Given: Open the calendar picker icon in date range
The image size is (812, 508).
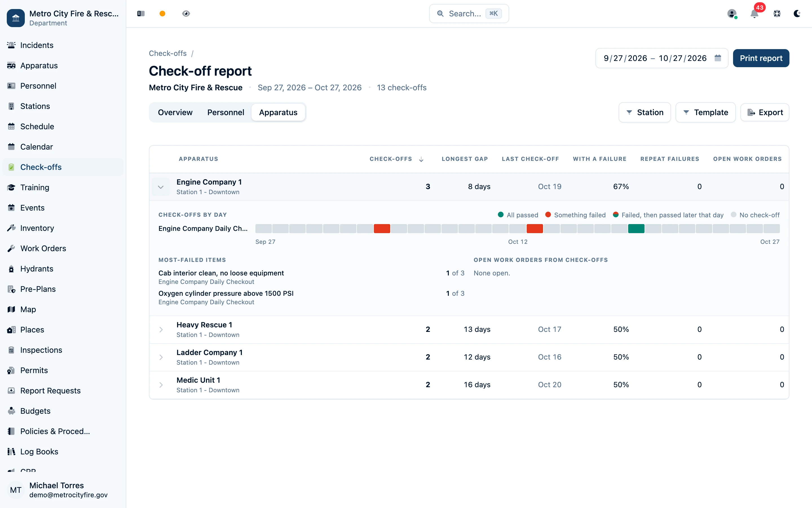Looking at the screenshot, I should pyautogui.click(x=718, y=58).
